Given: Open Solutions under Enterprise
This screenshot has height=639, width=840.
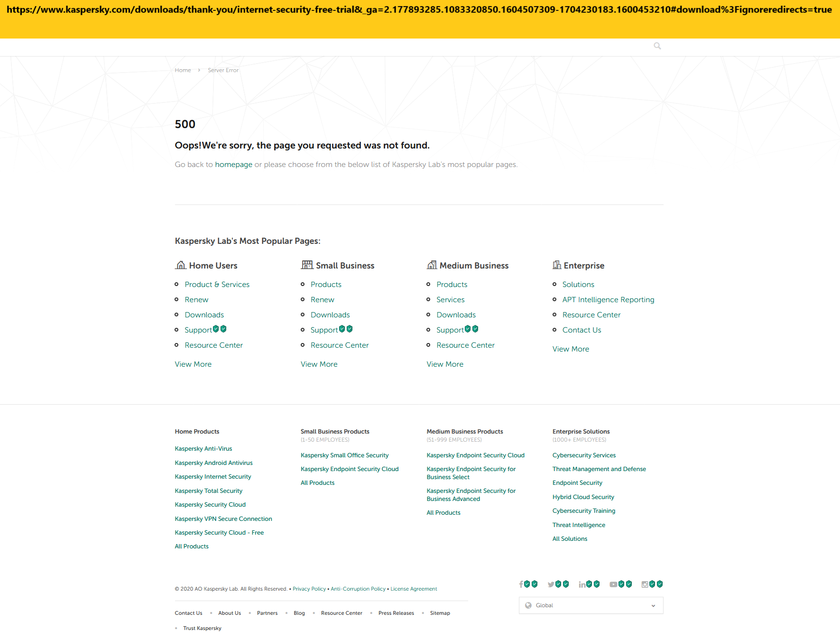Looking at the screenshot, I should coord(578,284).
